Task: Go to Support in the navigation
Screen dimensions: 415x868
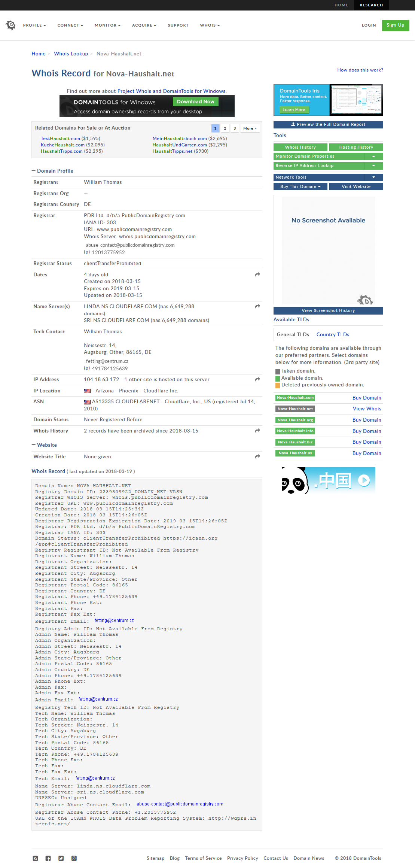Action: click(x=178, y=25)
